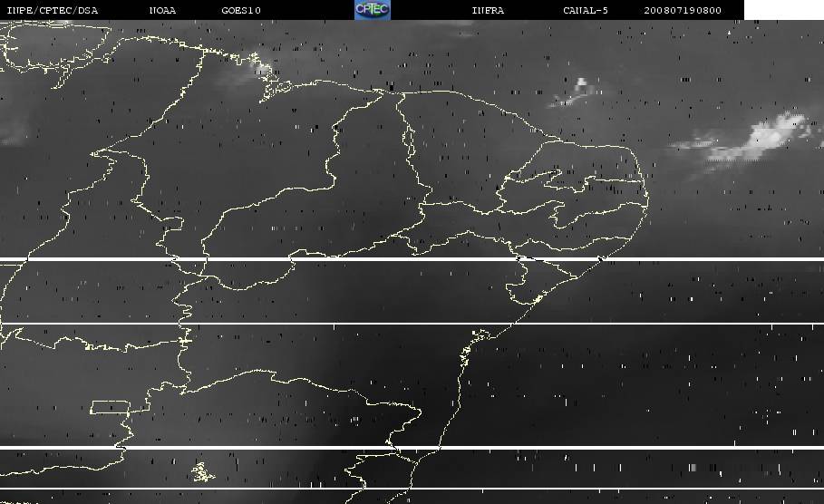Click the bright cloud patch on the northern coast at upper left
Image resolution: width=824 pixels, height=504 pixels.
point(258,69)
